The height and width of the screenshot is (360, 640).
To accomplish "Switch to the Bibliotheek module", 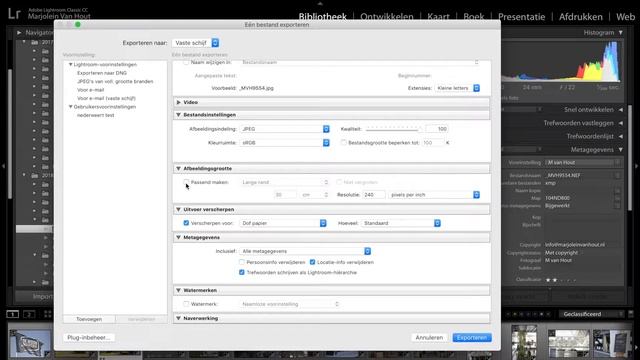I will click(x=322, y=17).
